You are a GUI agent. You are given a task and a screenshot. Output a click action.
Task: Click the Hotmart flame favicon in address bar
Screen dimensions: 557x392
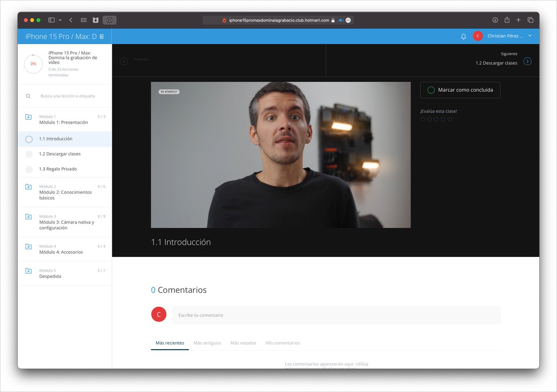[x=224, y=20]
